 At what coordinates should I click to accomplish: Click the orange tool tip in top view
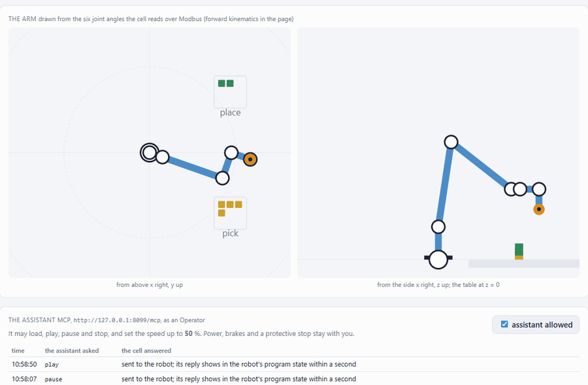[x=250, y=159]
